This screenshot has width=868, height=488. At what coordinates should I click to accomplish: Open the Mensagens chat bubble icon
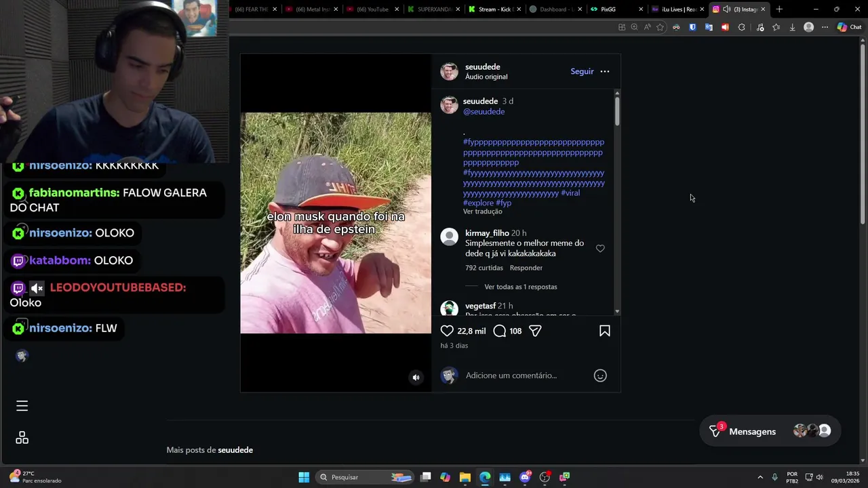click(x=715, y=431)
